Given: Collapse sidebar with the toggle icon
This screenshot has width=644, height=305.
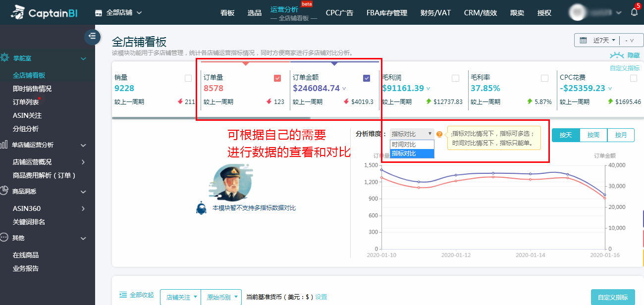Looking at the screenshot, I should pyautogui.click(x=92, y=36).
